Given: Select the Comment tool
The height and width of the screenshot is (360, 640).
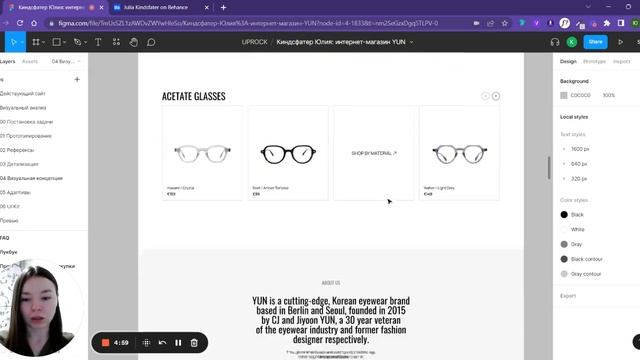Looking at the screenshot, I should [x=151, y=42].
